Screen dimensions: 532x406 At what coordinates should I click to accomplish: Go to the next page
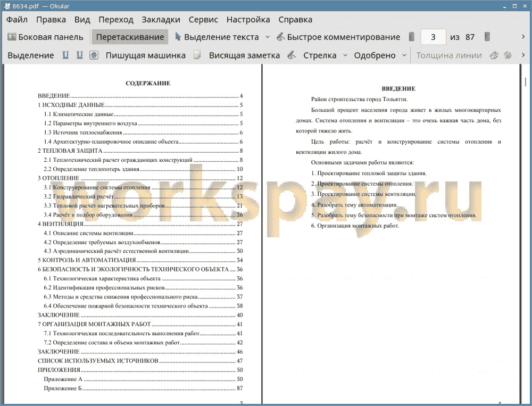click(487, 37)
